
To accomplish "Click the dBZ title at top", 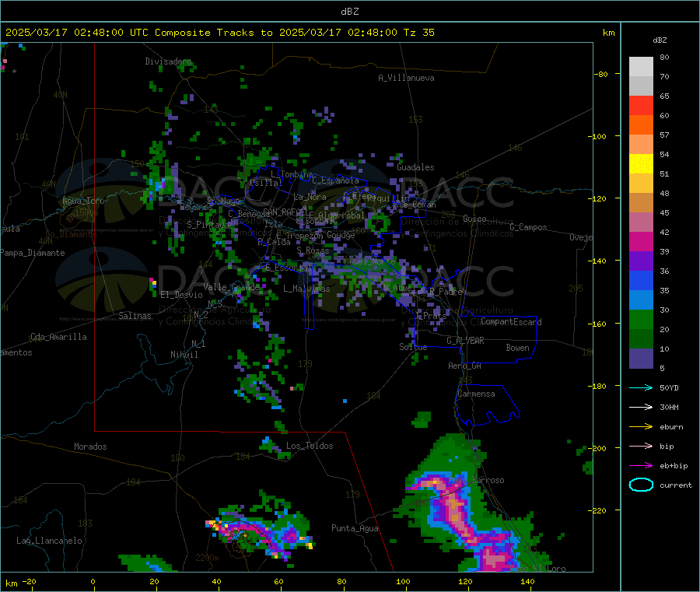I will click(x=349, y=12).
